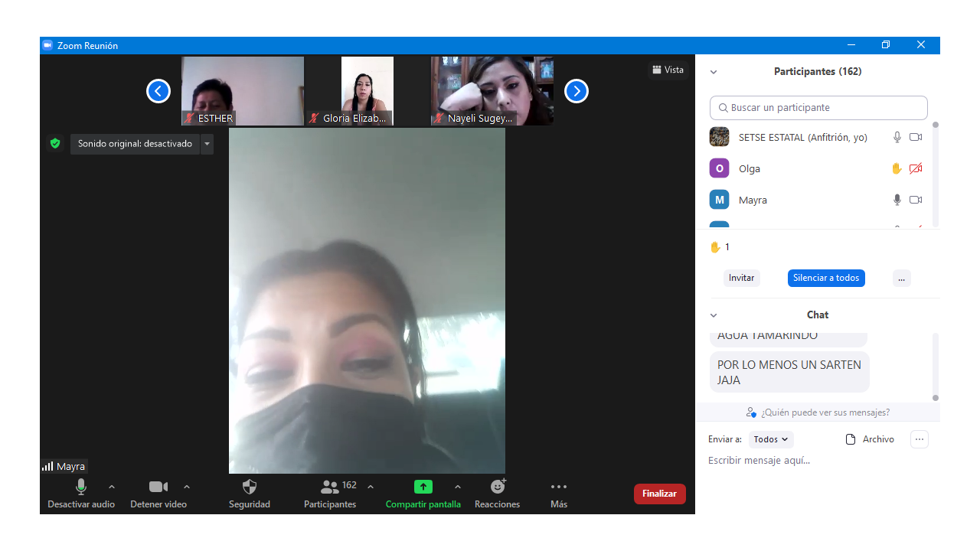Expand the caret beside Participantes toolbar button
Viewport: 980px width, 551px height.
point(371,487)
